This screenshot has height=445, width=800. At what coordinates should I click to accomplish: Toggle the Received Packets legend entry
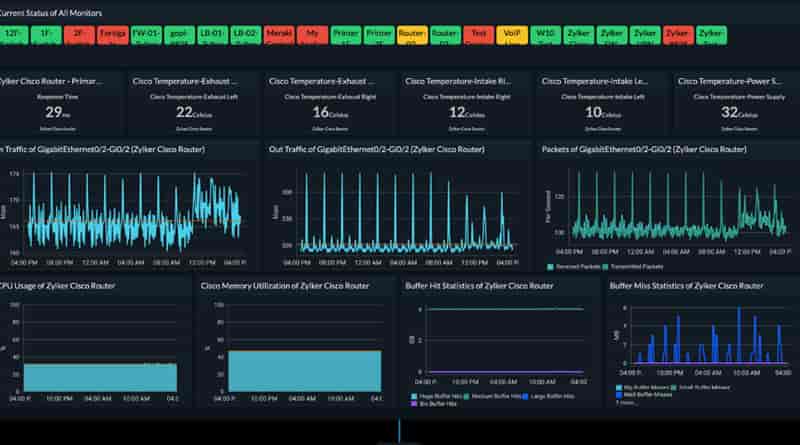[573, 267]
